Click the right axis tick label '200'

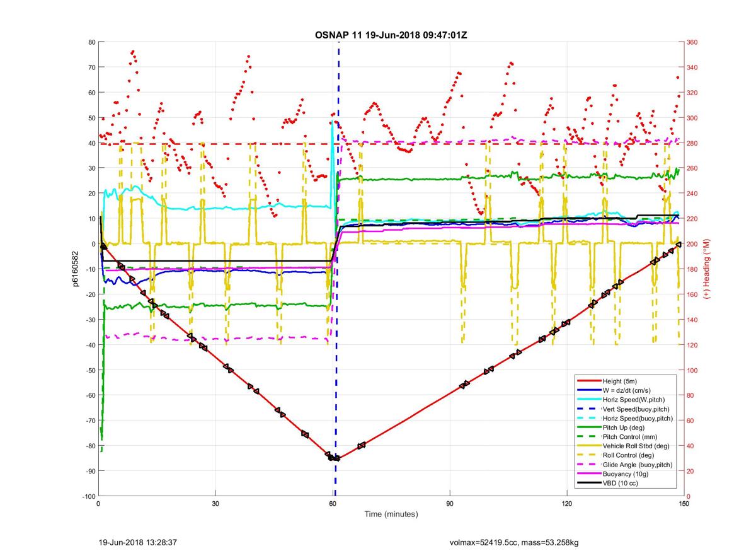click(692, 244)
